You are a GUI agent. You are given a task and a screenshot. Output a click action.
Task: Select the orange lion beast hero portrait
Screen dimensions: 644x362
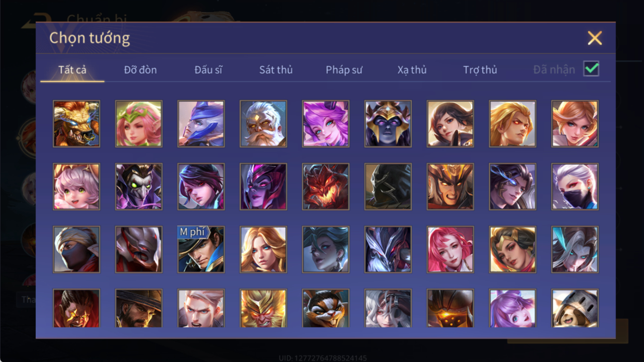pyautogui.click(x=76, y=124)
